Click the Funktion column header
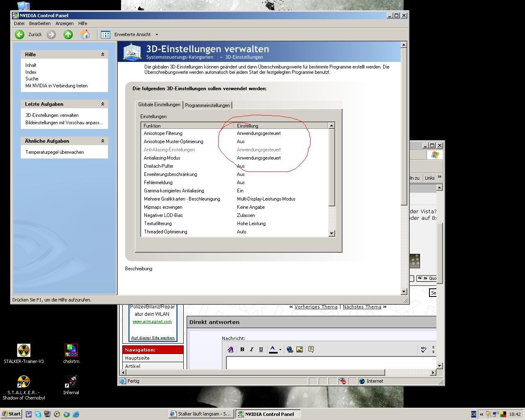 pos(187,126)
